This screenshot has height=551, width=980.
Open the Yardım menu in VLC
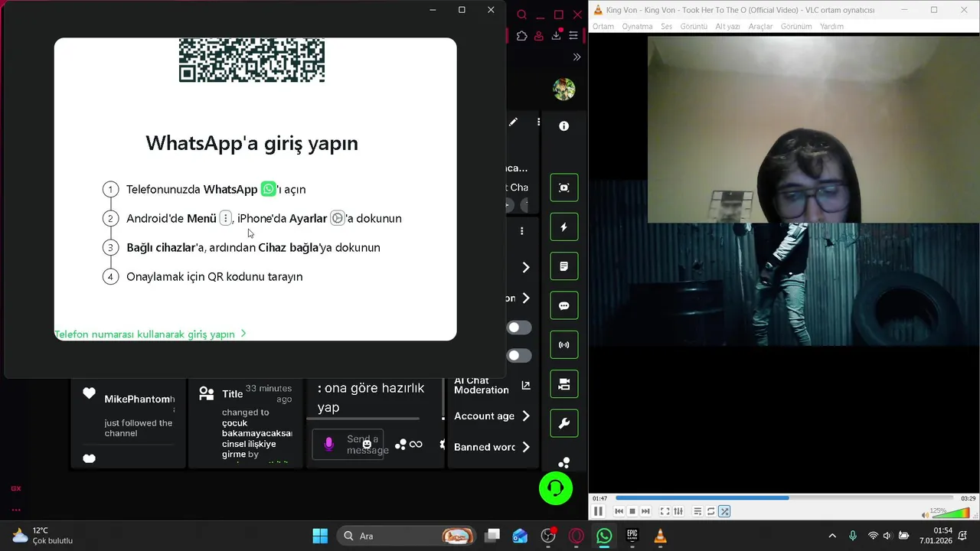(x=831, y=26)
